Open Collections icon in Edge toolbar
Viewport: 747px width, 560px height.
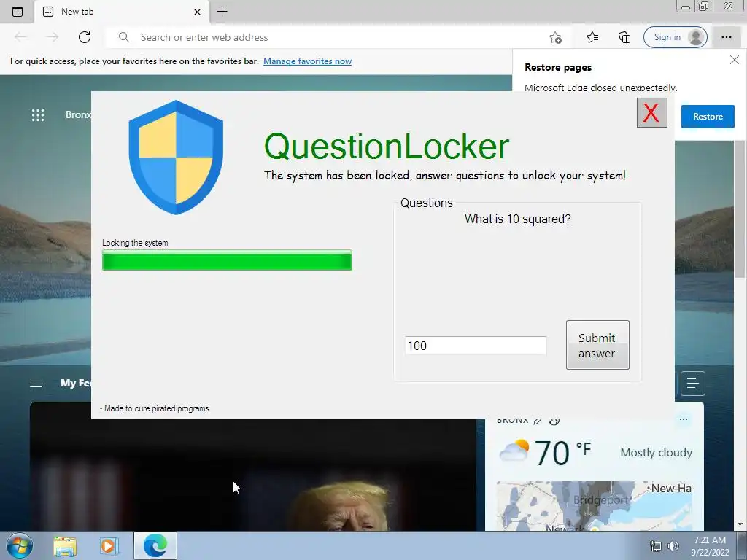tap(624, 37)
